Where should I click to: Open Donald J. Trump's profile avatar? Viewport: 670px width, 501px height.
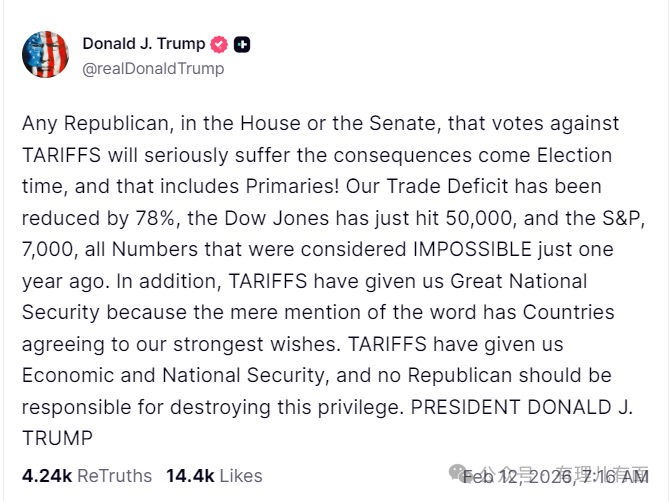[x=46, y=55]
